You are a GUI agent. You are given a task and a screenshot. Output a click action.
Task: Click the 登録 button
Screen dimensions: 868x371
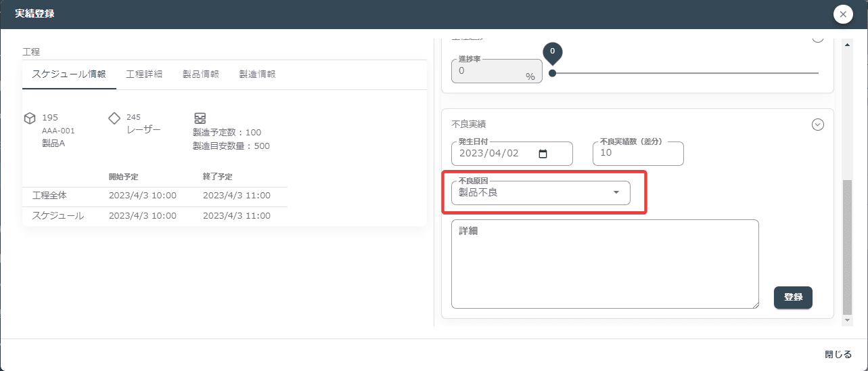point(793,297)
